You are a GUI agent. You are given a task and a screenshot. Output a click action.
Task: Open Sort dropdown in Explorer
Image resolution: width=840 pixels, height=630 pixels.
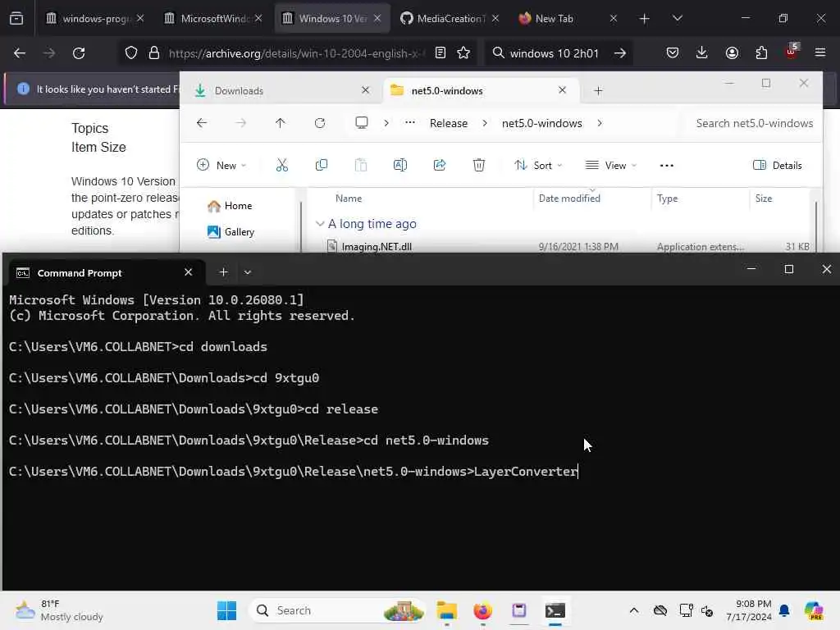pyautogui.click(x=538, y=165)
